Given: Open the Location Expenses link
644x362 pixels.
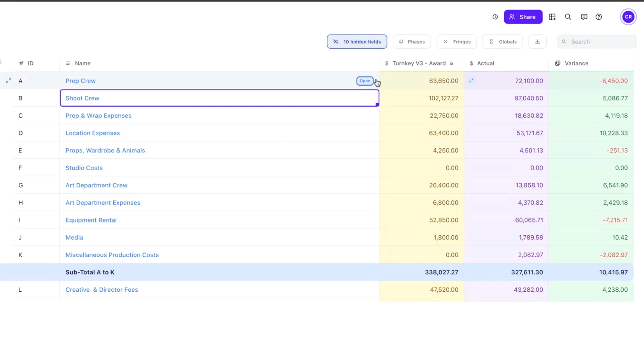Looking at the screenshot, I should 93,133.
